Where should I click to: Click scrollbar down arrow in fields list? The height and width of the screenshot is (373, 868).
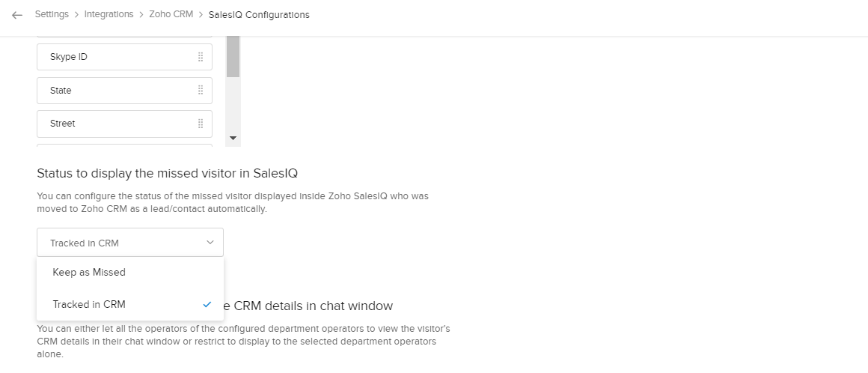233,139
